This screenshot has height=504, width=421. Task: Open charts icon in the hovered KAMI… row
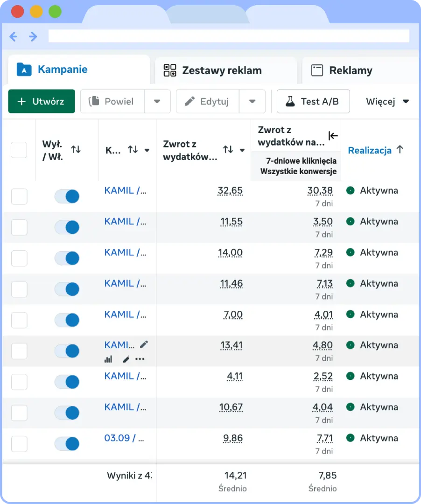point(108,359)
